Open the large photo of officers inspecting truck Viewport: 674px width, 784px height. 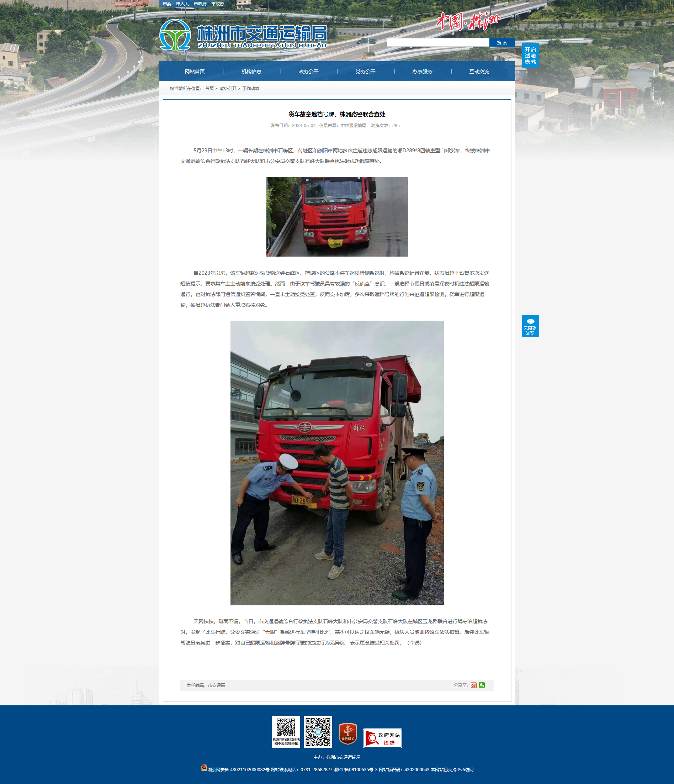pyautogui.click(x=337, y=463)
